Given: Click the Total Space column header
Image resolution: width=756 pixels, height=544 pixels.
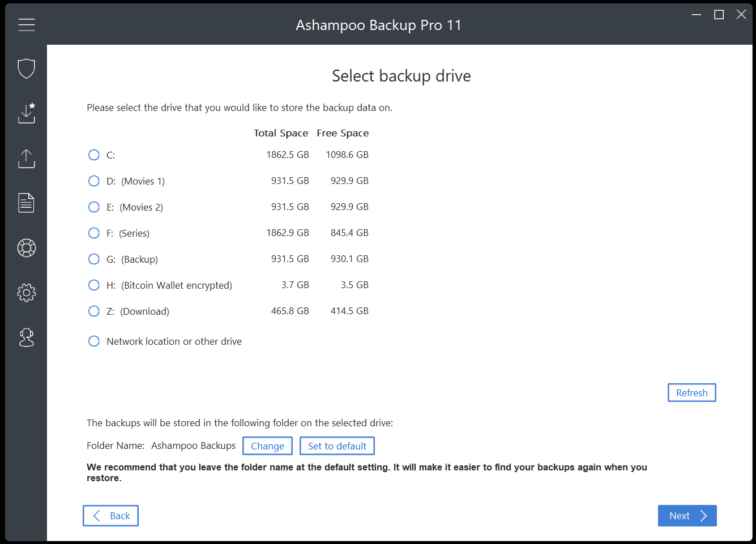Looking at the screenshot, I should coord(281,133).
